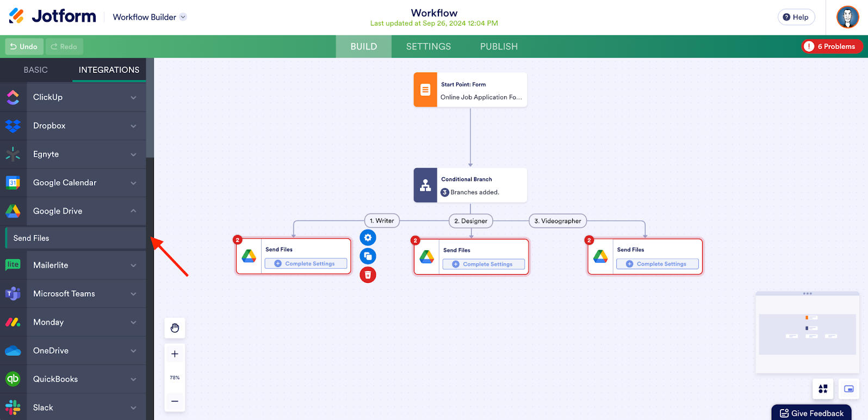Screen dimensions: 868x420
Task: Click the Slack icon
Action: tap(13, 407)
